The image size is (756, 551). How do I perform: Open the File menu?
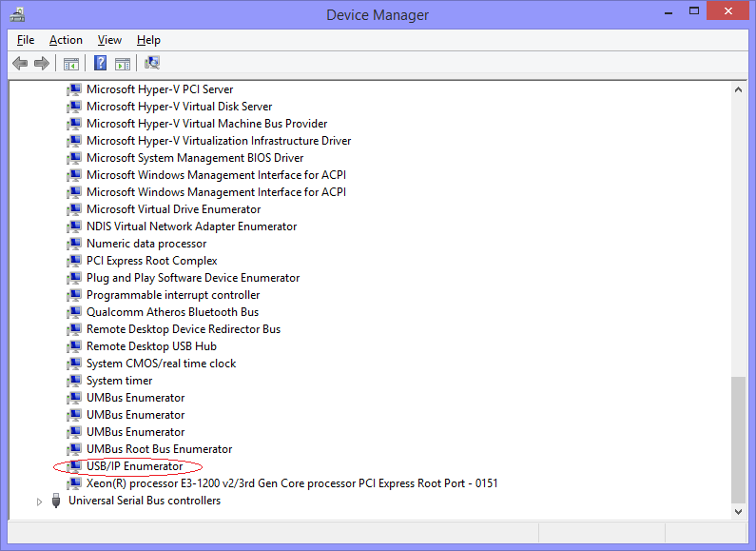click(x=26, y=40)
